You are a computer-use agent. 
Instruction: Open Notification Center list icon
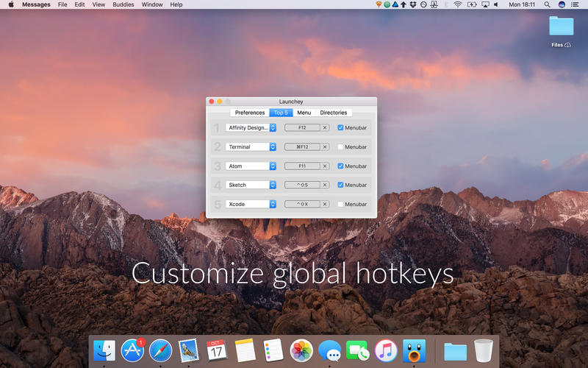[575, 4]
